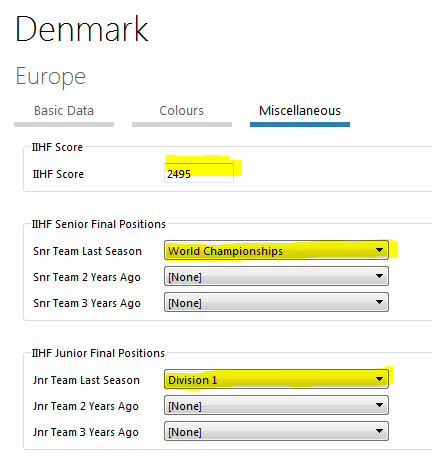The image size is (446, 458).
Task: Open Snr Team 3 Years Ago dropdown
Action: click(276, 302)
